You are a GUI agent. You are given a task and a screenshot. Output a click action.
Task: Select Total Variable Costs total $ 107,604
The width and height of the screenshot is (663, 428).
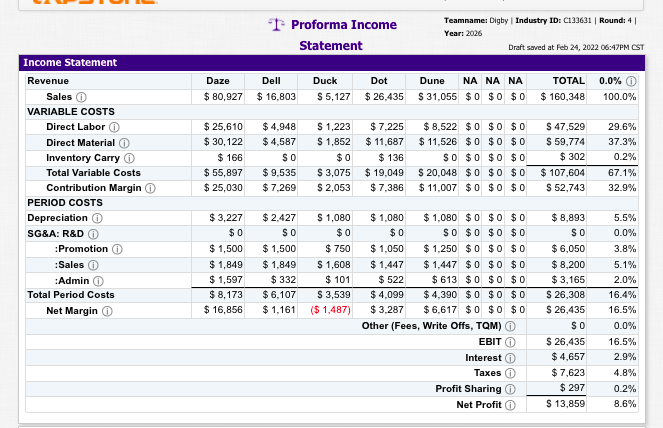[563, 173]
